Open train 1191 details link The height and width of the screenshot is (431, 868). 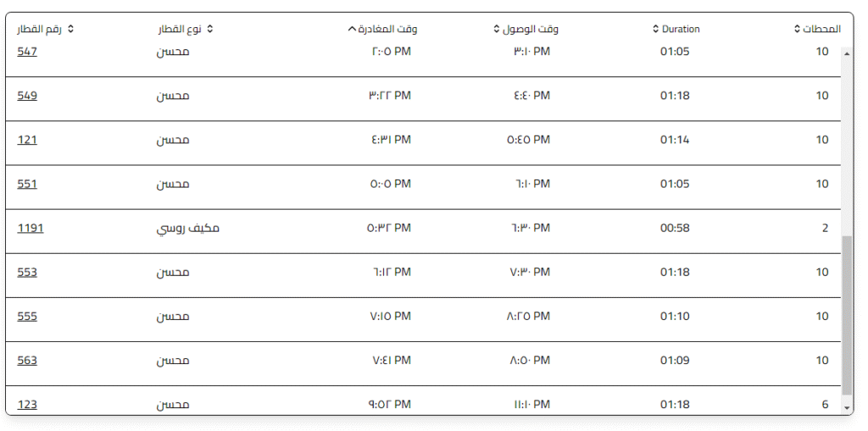[31, 228]
